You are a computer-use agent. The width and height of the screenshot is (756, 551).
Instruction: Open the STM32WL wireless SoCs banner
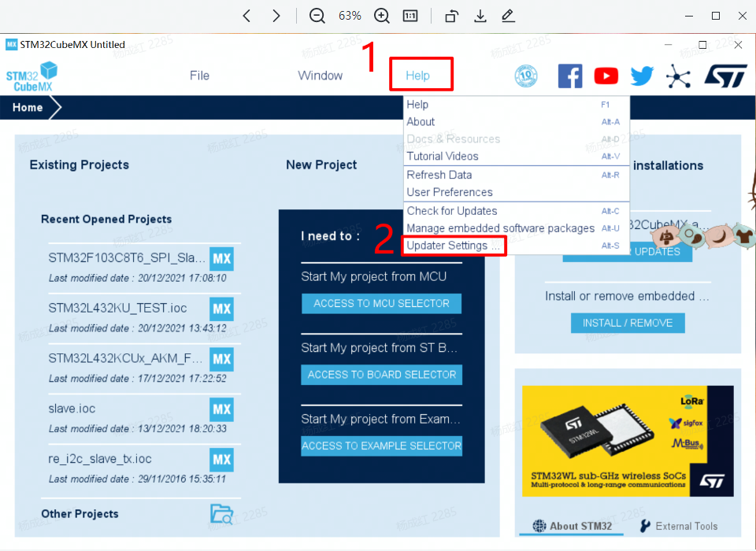point(628,441)
